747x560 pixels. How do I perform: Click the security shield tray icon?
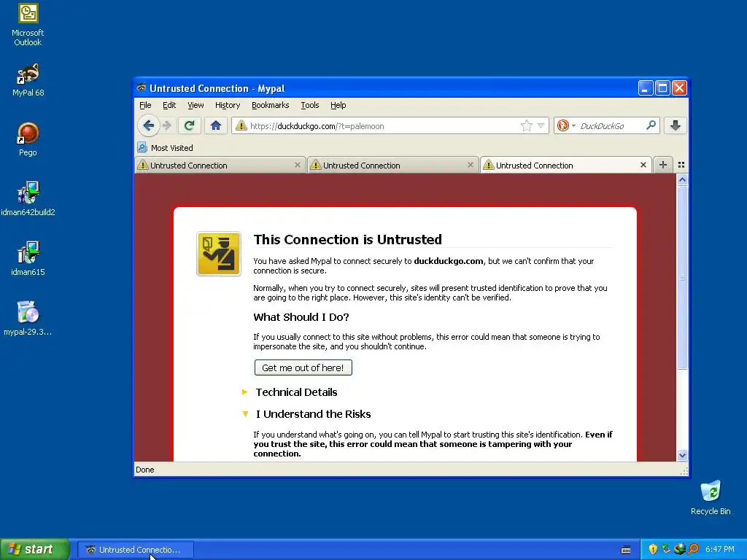[x=653, y=549]
